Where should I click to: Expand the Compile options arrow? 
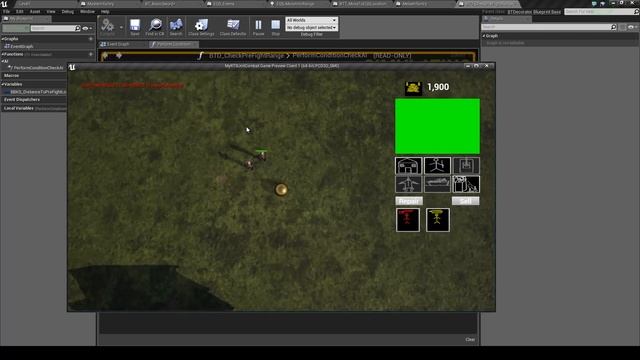click(x=121, y=27)
